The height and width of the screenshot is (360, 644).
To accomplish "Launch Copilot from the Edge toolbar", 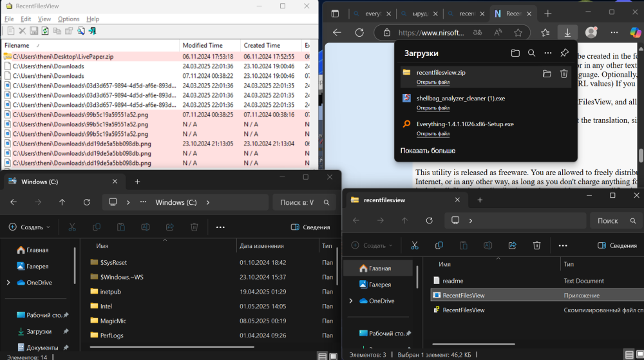I will (x=636, y=32).
